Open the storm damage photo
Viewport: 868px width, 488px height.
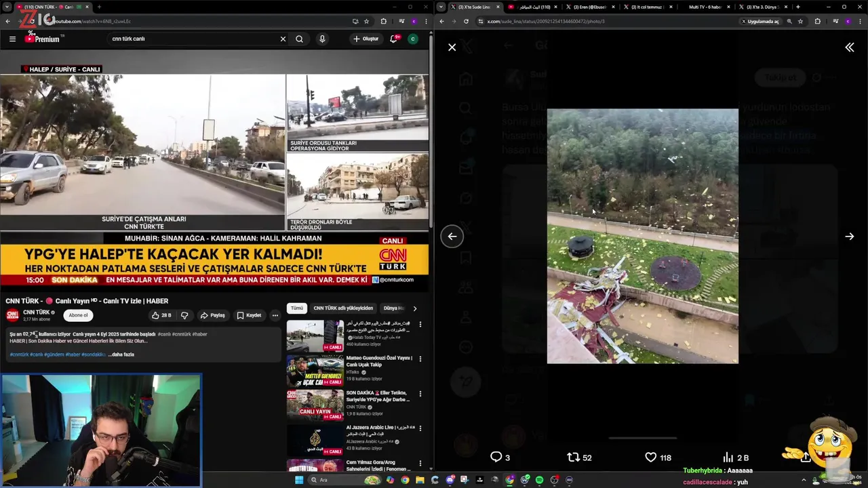coord(643,236)
